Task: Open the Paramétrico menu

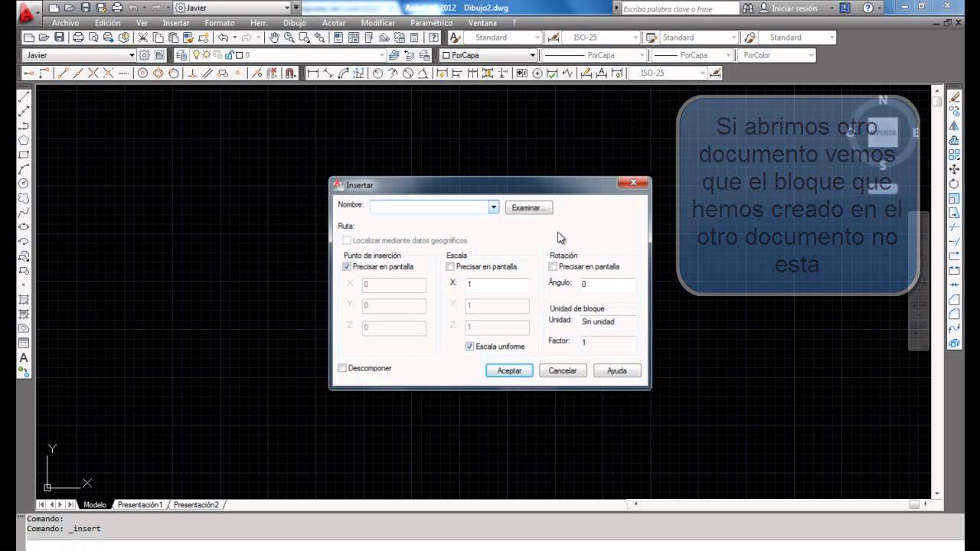Action: [431, 23]
